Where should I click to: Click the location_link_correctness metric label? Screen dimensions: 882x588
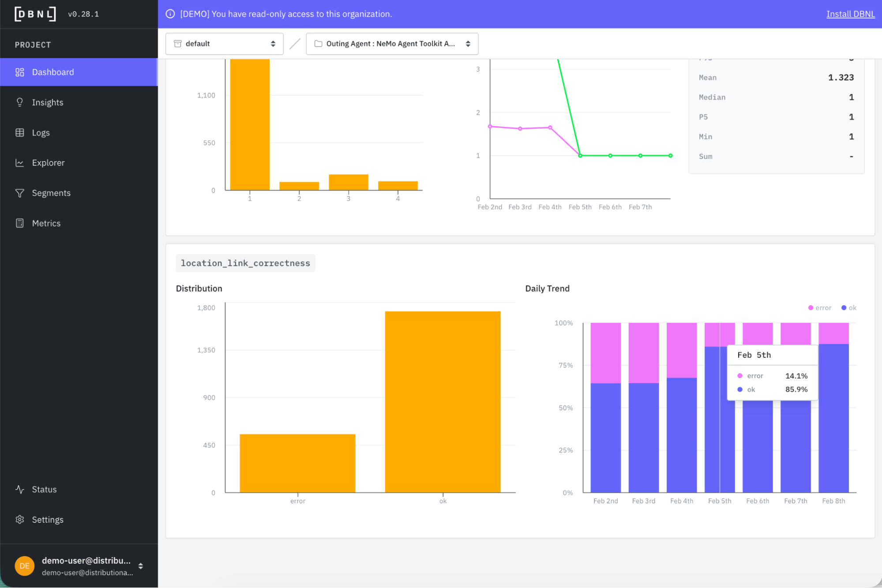[245, 263]
